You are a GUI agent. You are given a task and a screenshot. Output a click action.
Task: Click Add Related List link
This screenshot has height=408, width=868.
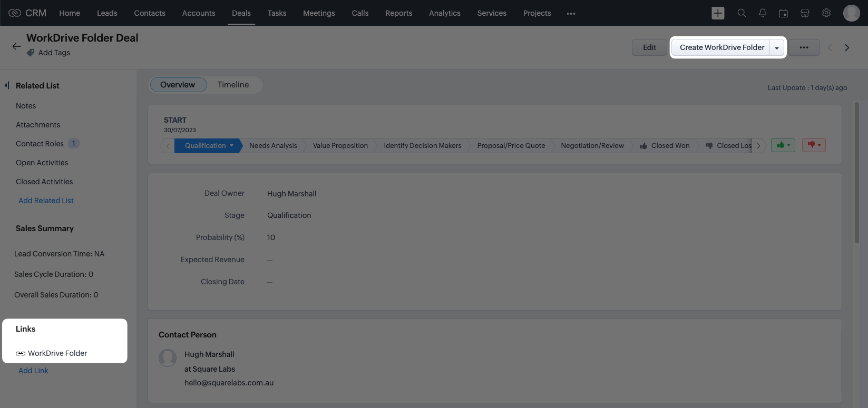pos(46,201)
